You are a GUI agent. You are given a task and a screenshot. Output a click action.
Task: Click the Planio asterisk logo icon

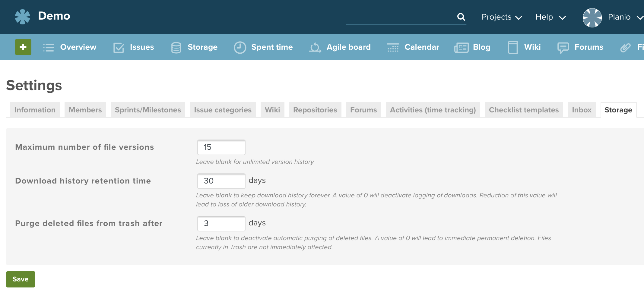(x=23, y=17)
